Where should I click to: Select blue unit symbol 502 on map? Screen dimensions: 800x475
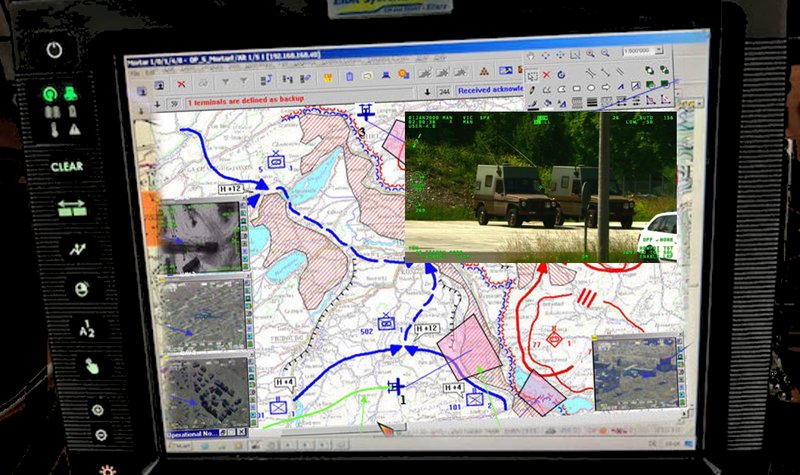386,322
